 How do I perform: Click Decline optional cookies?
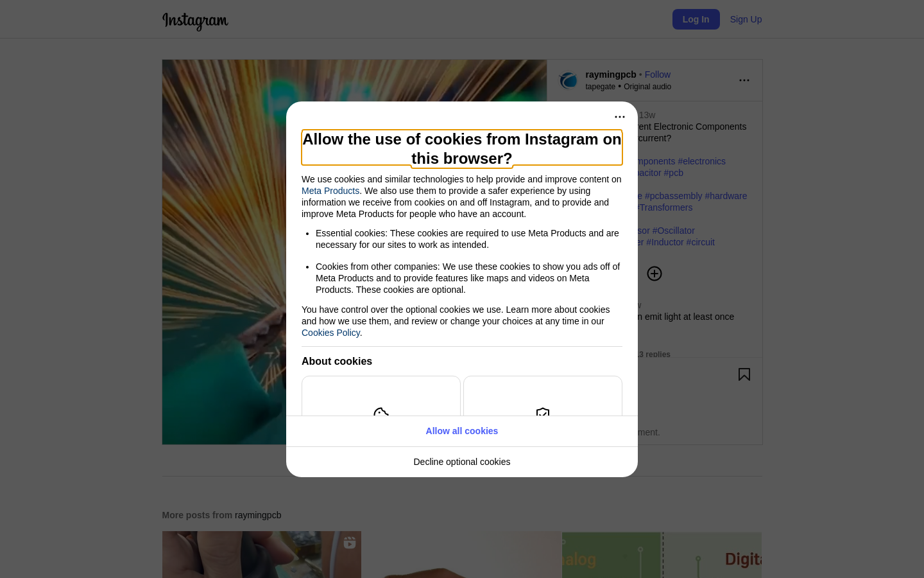pos(462,462)
